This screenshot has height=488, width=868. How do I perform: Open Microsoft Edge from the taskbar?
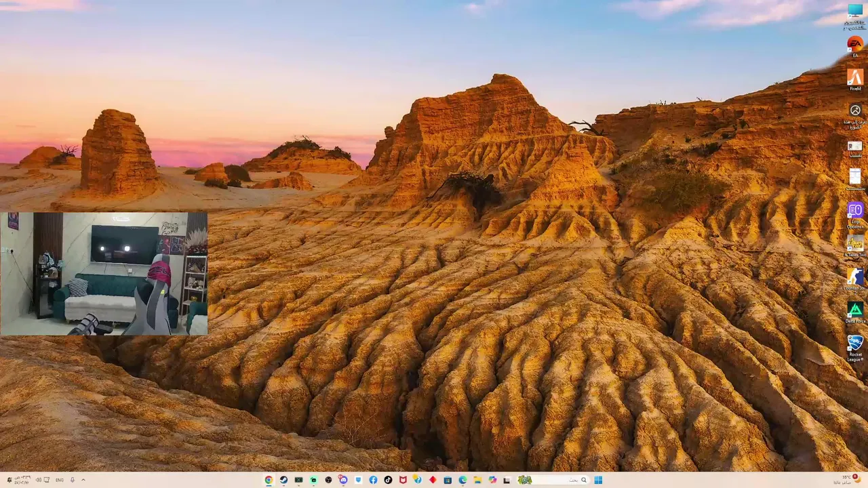click(462, 480)
